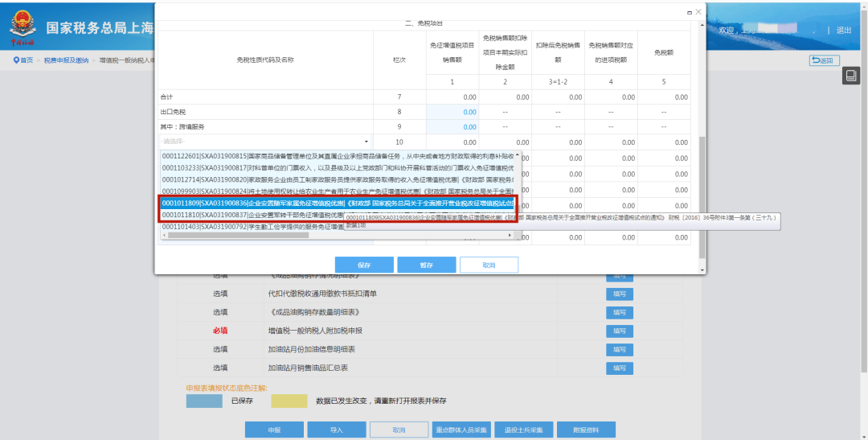
Task: Click the dropdown list's scroll right arrow
Action: coord(510,236)
